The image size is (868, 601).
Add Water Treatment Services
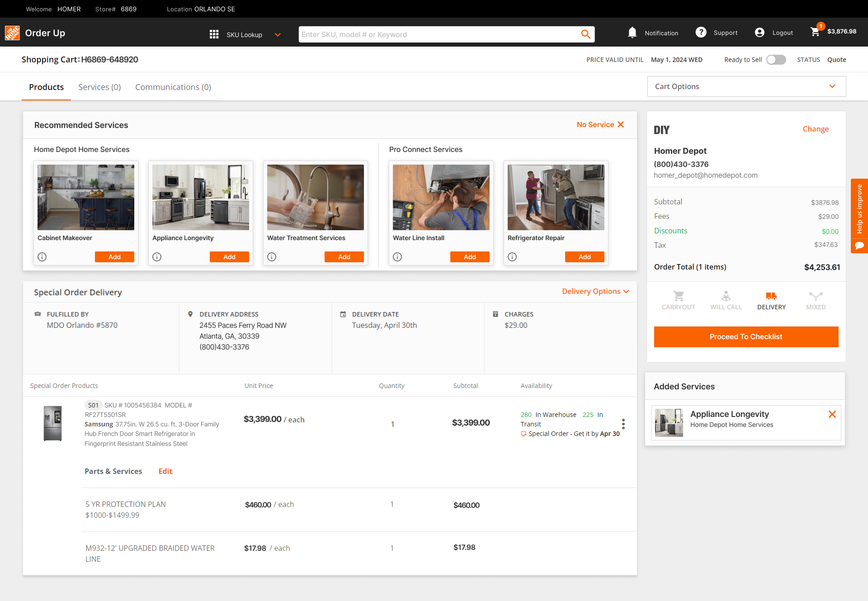[x=344, y=257]
